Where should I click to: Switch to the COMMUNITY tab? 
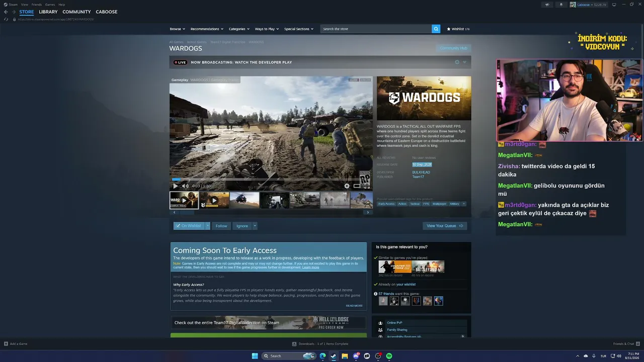click(x=77, y=12)
